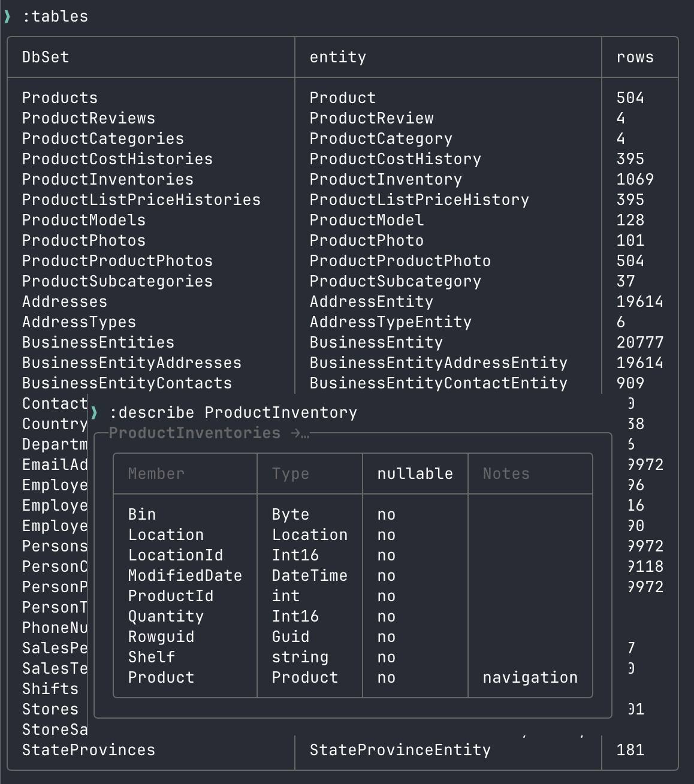Viewport: 694px width, 784px height.
Task: Select the Addresses DbSet entry
Action: pyautogui.click(x=65, y=301)
